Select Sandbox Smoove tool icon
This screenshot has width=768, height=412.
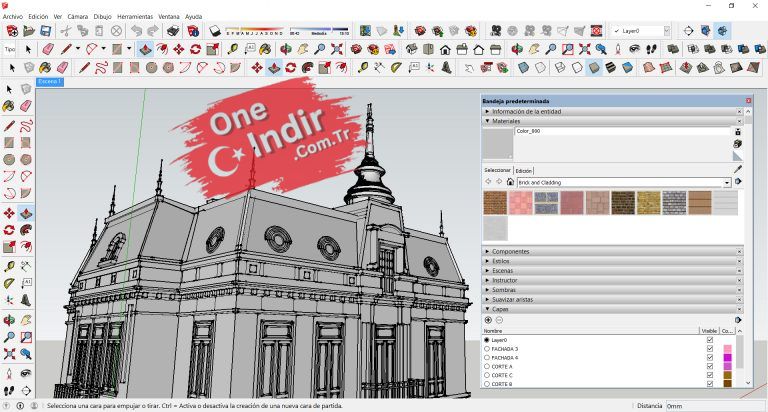tap(685, 67)
